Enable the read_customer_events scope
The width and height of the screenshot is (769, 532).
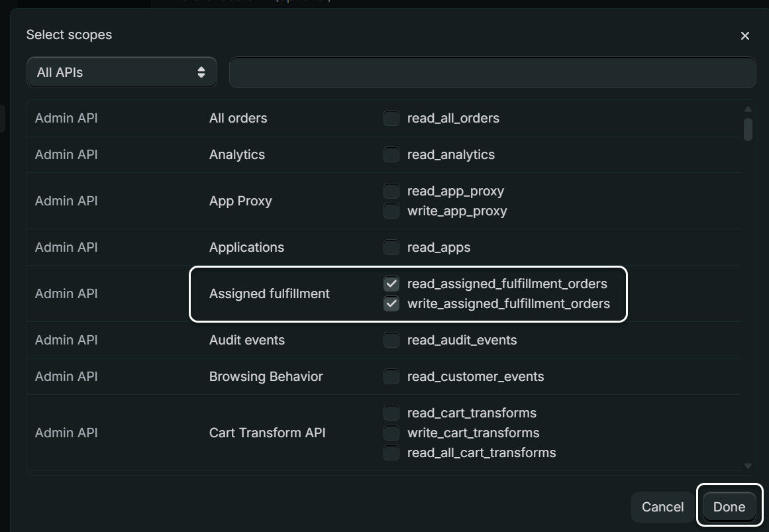[391, 376]
